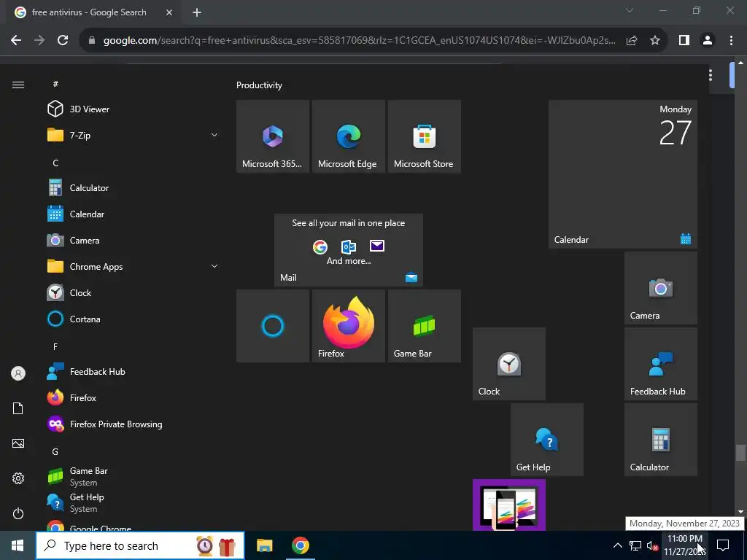Image resolution: width=747 pixels, height=560 pixels.
Task: Open the purple phone app tile
Action: 508,505
